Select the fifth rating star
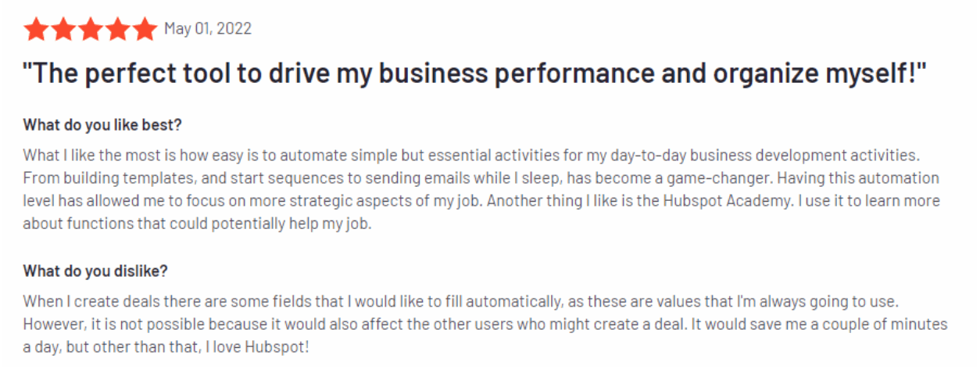 tap(145, 30)
